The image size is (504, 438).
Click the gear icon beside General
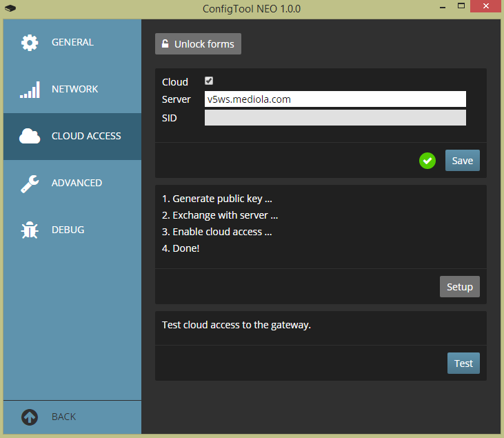(30, 43)
